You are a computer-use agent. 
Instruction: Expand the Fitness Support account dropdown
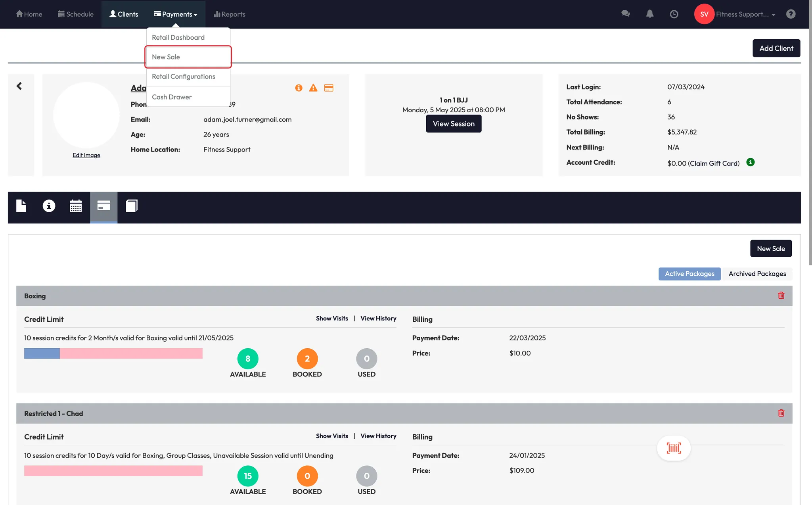pyautogui.click(x=745, y=14)
